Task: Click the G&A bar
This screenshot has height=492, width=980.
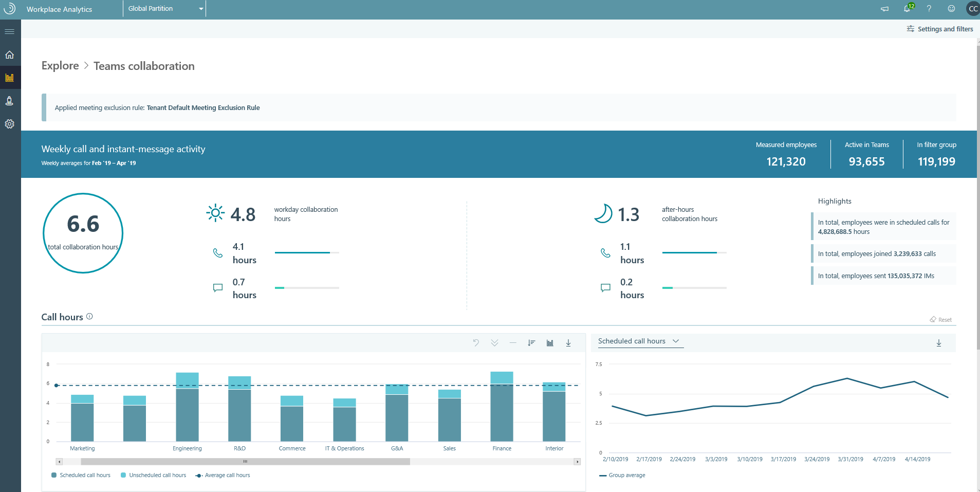Action: click(x=397, y=413)
